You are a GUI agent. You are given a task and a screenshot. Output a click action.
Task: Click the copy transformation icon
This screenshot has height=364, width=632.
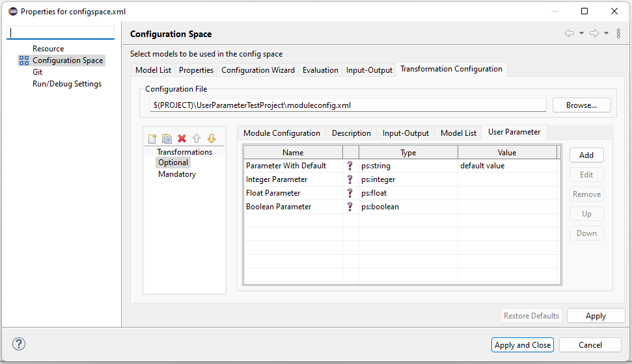(x=167, y=138)
